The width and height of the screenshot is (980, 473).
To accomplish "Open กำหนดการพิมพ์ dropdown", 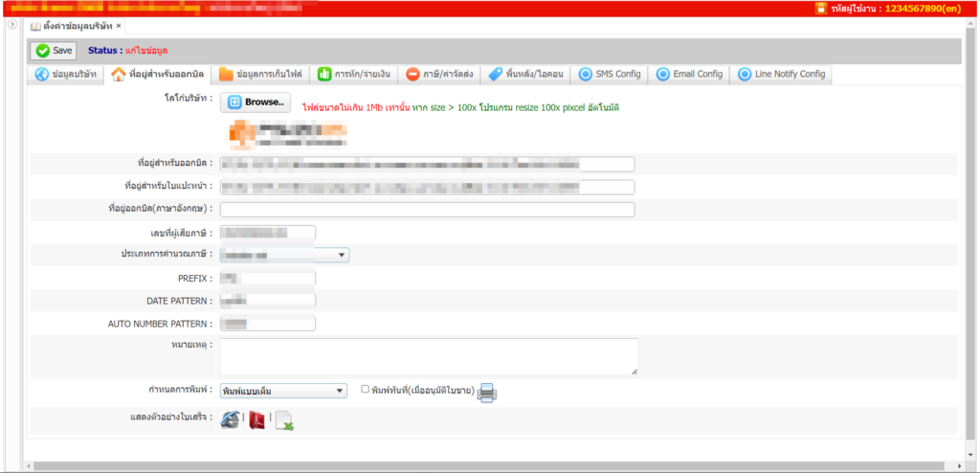I will click(x=283, y=391).
